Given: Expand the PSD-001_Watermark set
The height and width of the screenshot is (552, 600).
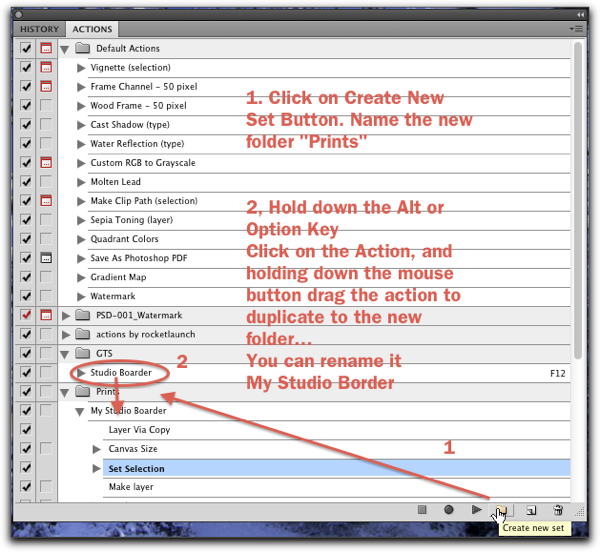Looking at the screenshot, I should point(66,316).
